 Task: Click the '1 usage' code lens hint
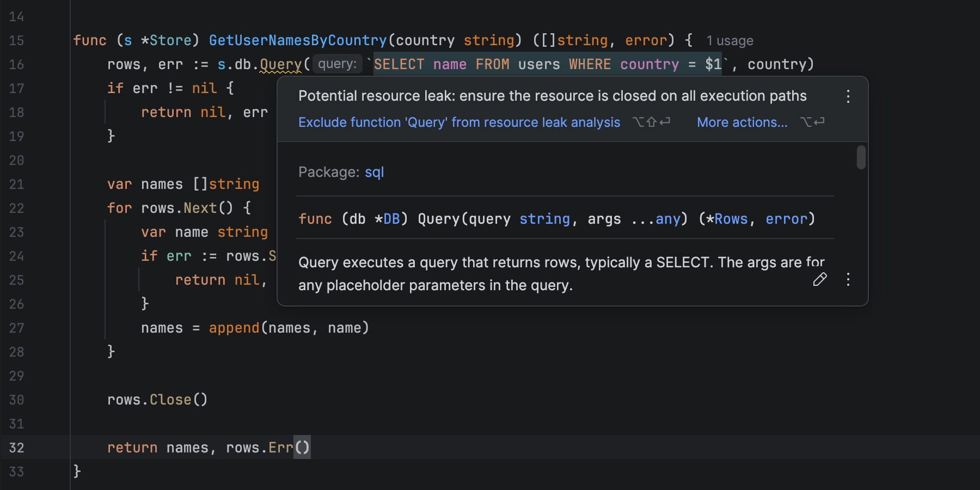(730, 41)
